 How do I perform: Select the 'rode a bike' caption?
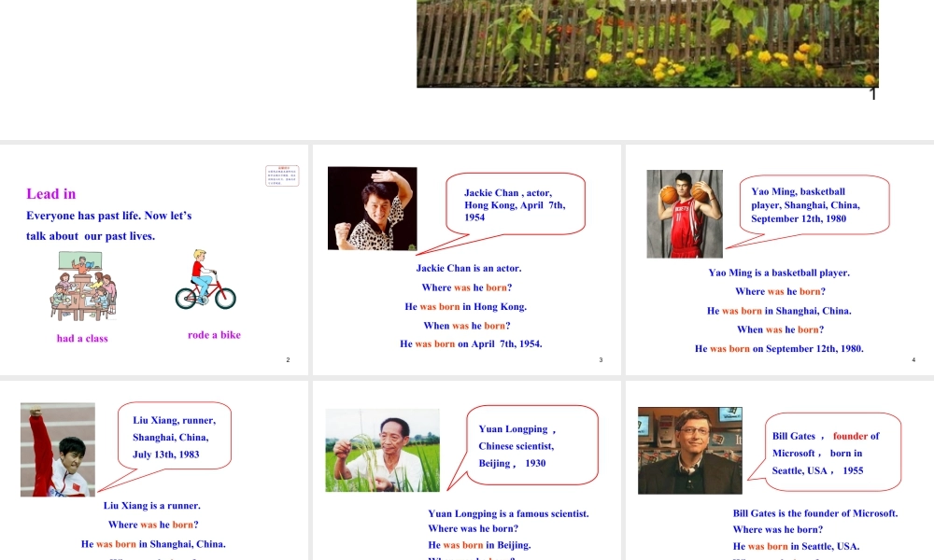(214, 335)
